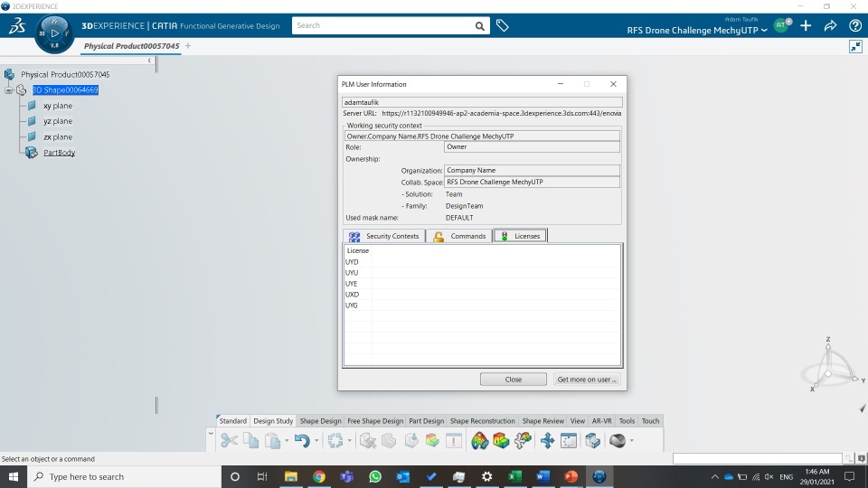Collapse the tree panel with chevron
Screen dimensions: 868x488
point(149,61)
